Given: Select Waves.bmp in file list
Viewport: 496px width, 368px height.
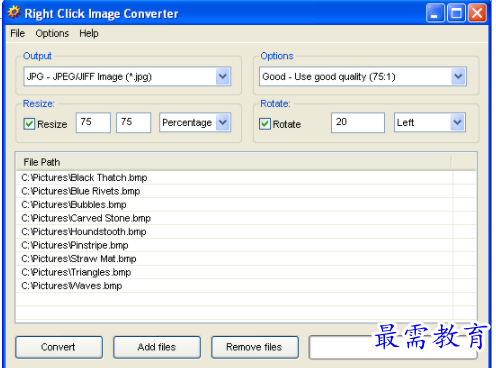Looking at the screenshot, I should (x=235, y=286).
